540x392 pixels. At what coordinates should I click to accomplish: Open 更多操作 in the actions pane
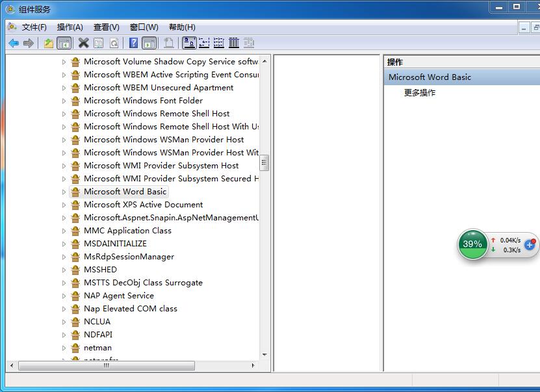pos(420,93)
